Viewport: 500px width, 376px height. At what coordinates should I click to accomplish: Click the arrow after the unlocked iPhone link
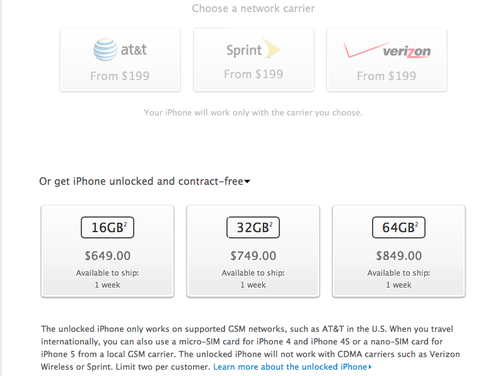click(370, 367)
